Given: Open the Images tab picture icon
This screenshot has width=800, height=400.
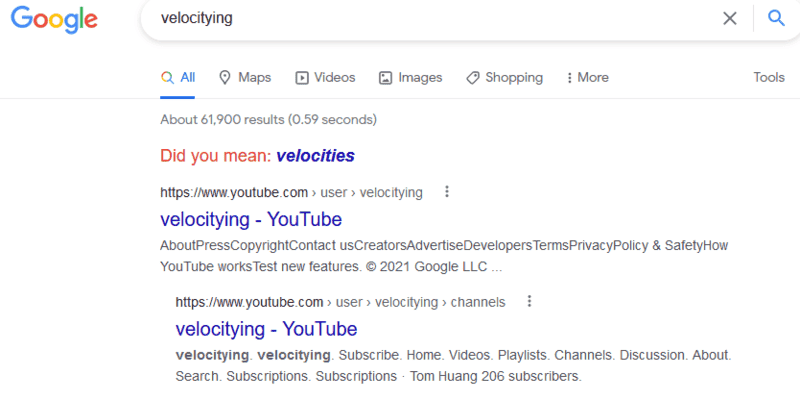Looking at the screenshot, I should 386,78.
